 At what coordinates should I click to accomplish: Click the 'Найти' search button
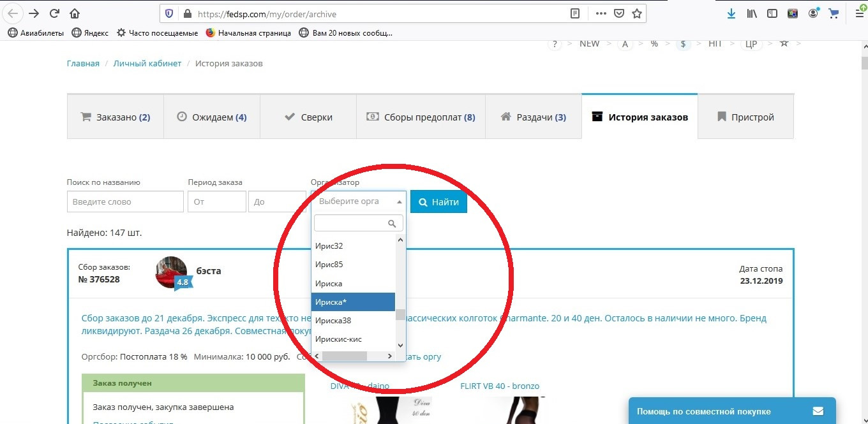point(438,201)
